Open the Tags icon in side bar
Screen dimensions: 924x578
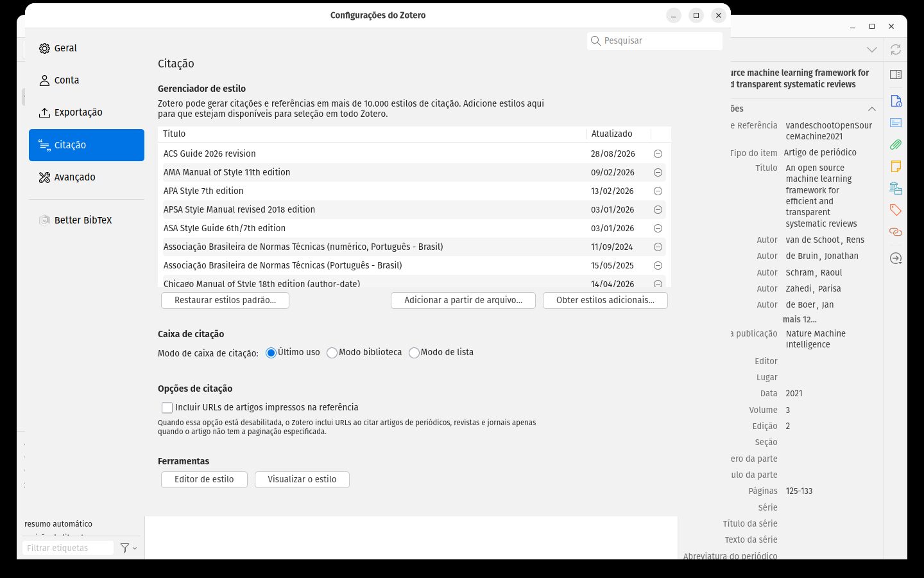[x=896, y=210]
